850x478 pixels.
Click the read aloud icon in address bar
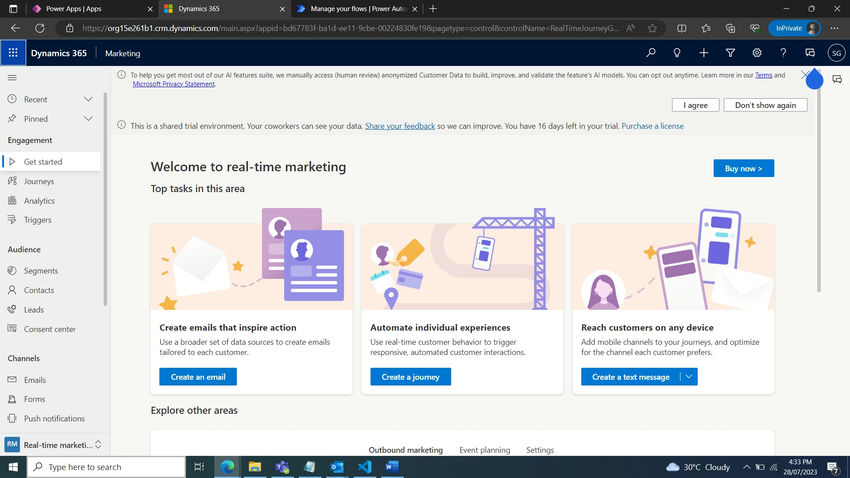(x=630, y=28)
